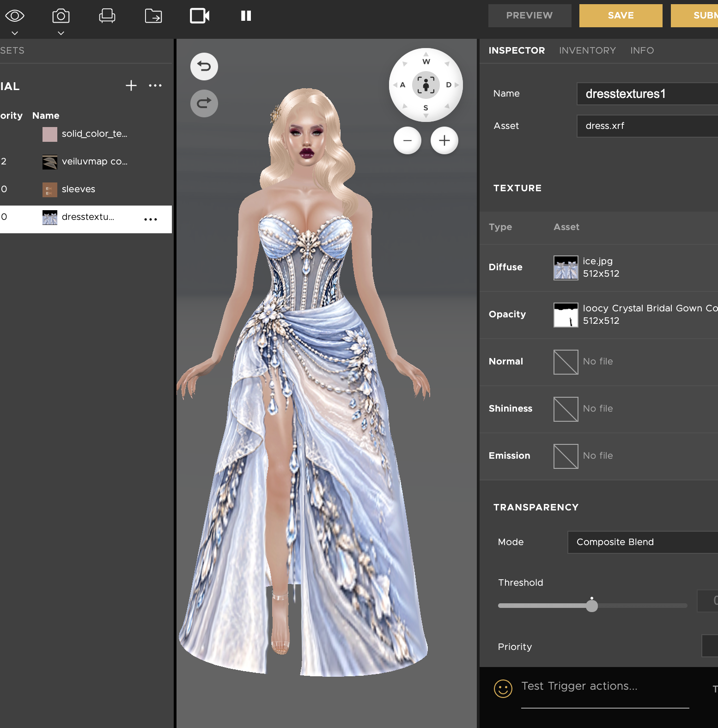Select the veiluvmap material row
The height and width of the screenshot is (728, 718).
(x=86, y=162)
